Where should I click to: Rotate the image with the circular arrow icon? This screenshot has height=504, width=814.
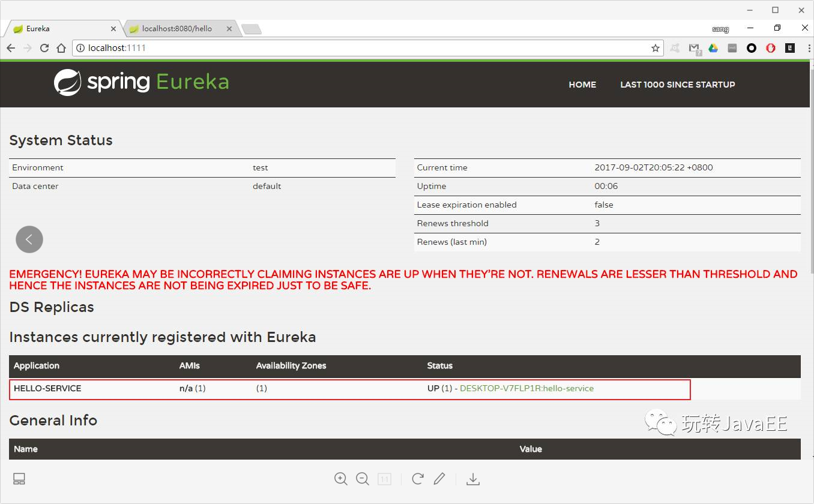point(418,479)
